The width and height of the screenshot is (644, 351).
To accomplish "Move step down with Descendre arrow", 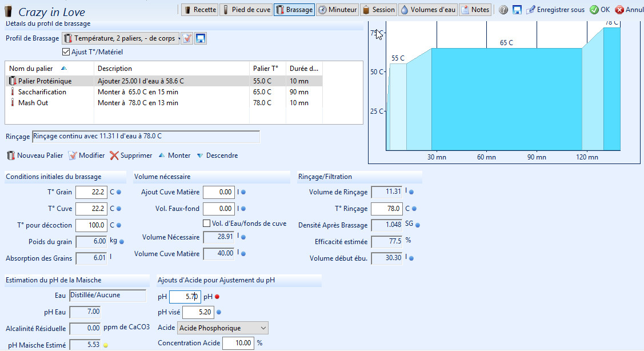I will click(200, 155).
